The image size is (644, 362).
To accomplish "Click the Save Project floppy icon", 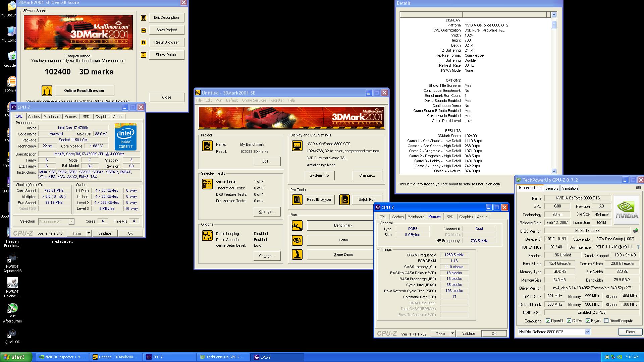I will [x=144, y=31].
